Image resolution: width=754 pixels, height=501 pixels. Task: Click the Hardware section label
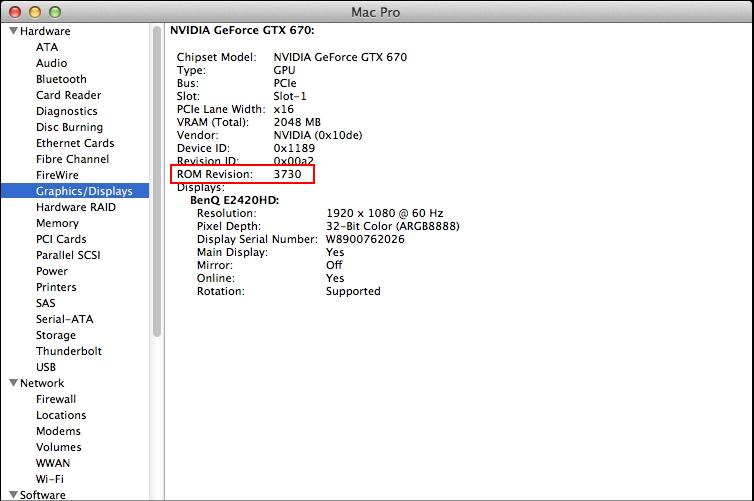[x=45, y=31]
